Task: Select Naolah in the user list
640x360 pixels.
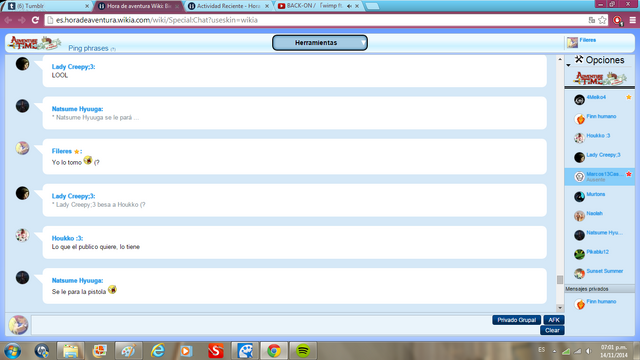Action: (594, 213)
